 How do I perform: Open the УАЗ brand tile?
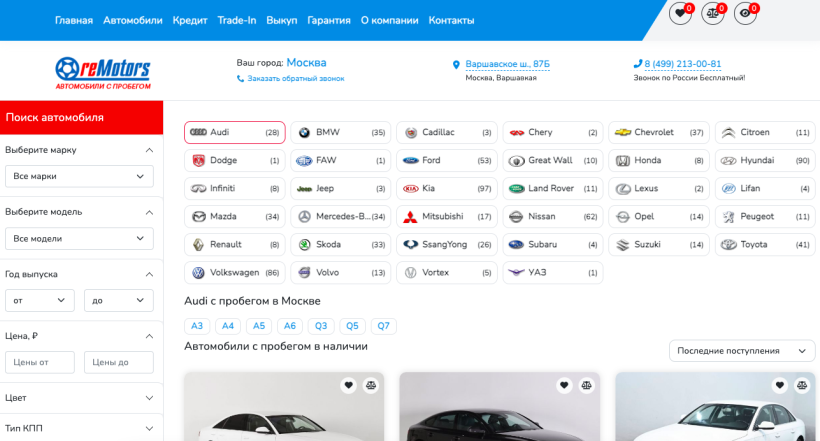pyautogui.click(x=553, y=273)
